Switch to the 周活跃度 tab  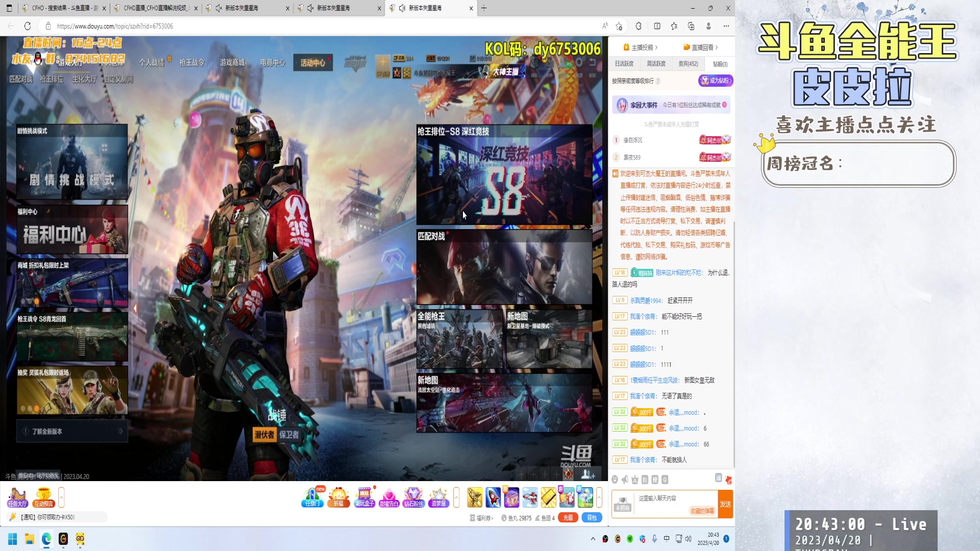coord(656,64)
